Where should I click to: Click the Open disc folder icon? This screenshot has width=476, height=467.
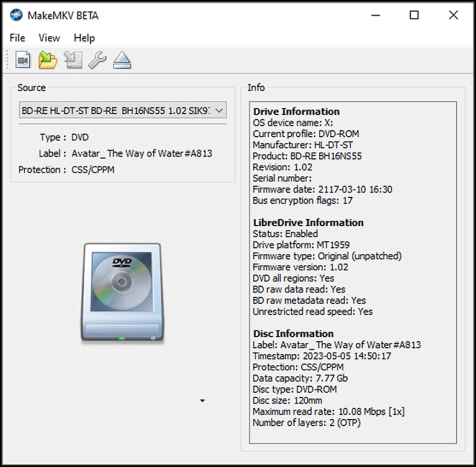point(48,60)
